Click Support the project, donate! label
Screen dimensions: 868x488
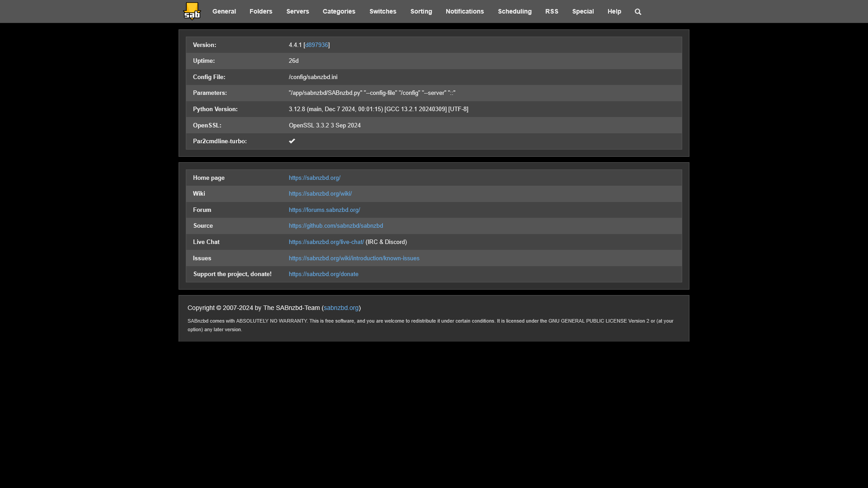tap(232, 274)
